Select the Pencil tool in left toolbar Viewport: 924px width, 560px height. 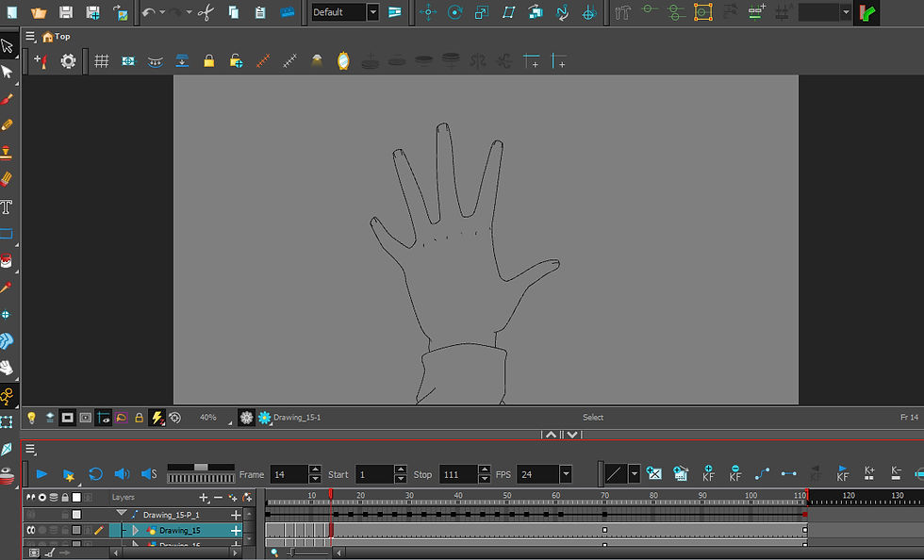[8, 125]
